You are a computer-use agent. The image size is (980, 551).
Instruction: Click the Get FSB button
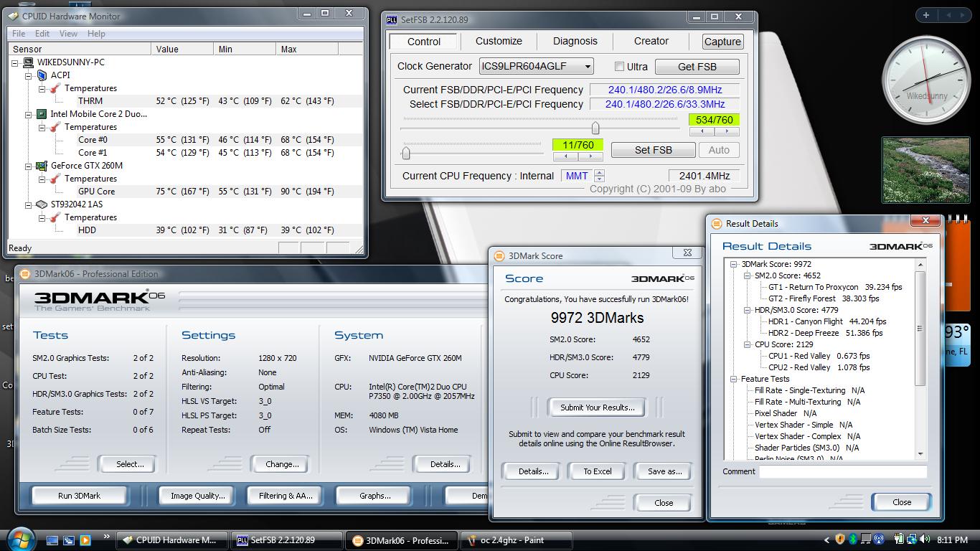pyautogui.click(x=697, y=67)
